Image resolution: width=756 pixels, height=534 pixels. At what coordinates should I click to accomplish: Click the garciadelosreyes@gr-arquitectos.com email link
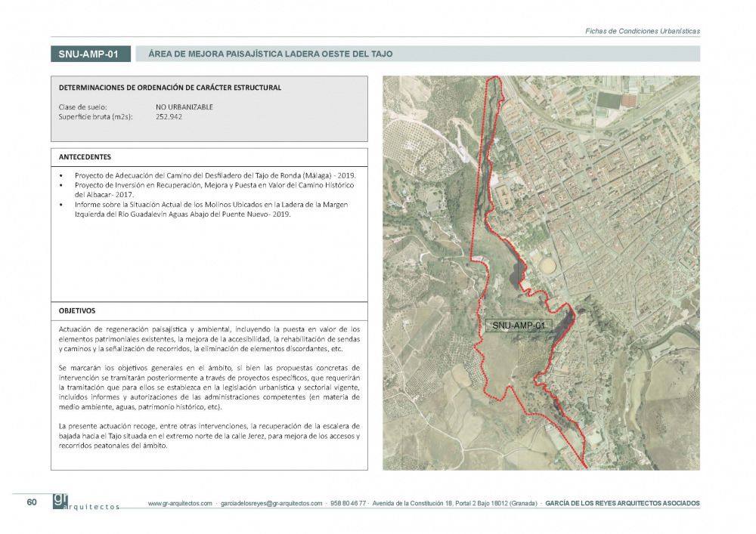[271, 503]
